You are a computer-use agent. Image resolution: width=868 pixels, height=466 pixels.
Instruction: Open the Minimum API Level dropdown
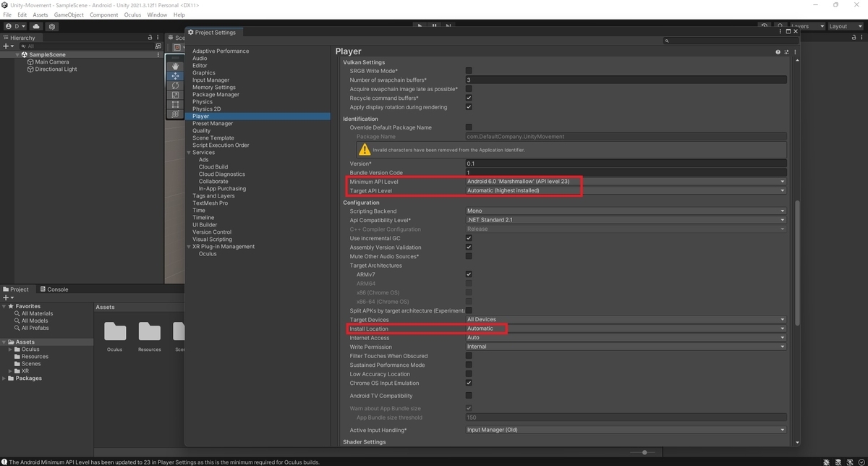(626, 182)
